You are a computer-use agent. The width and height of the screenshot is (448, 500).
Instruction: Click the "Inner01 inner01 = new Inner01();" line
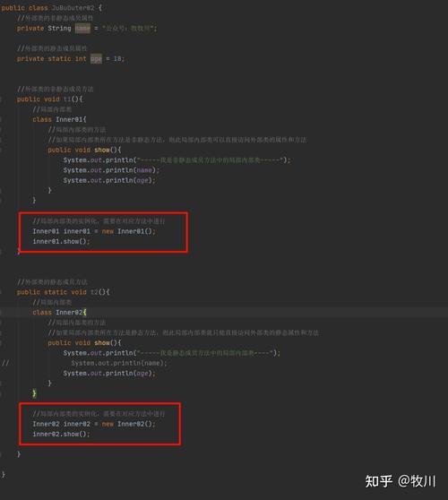[94, 231]
